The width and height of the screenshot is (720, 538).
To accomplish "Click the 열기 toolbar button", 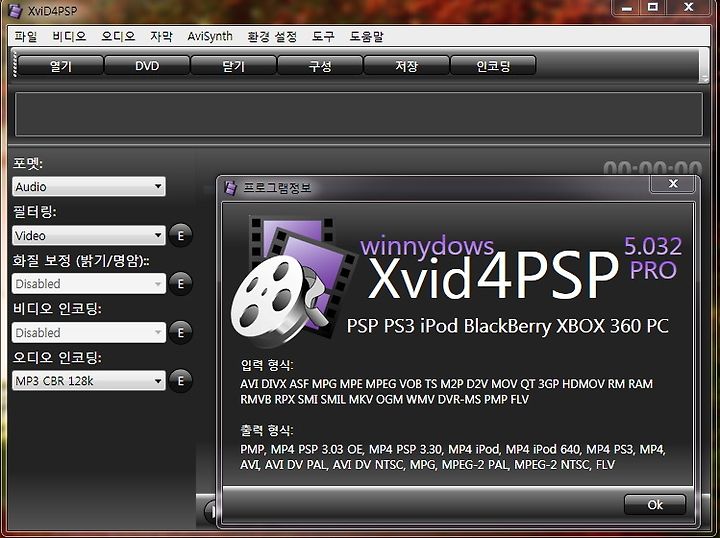I will 60,66.
